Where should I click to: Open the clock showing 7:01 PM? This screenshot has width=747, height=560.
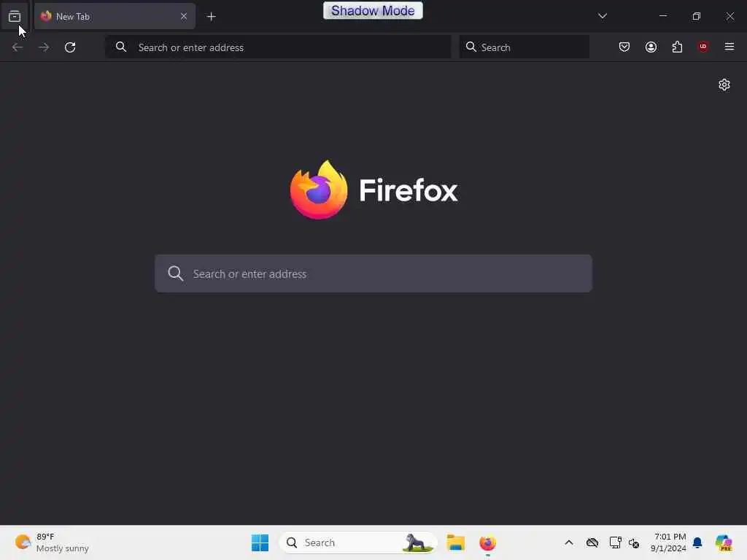pyautogui.click(x=668, y=542)
